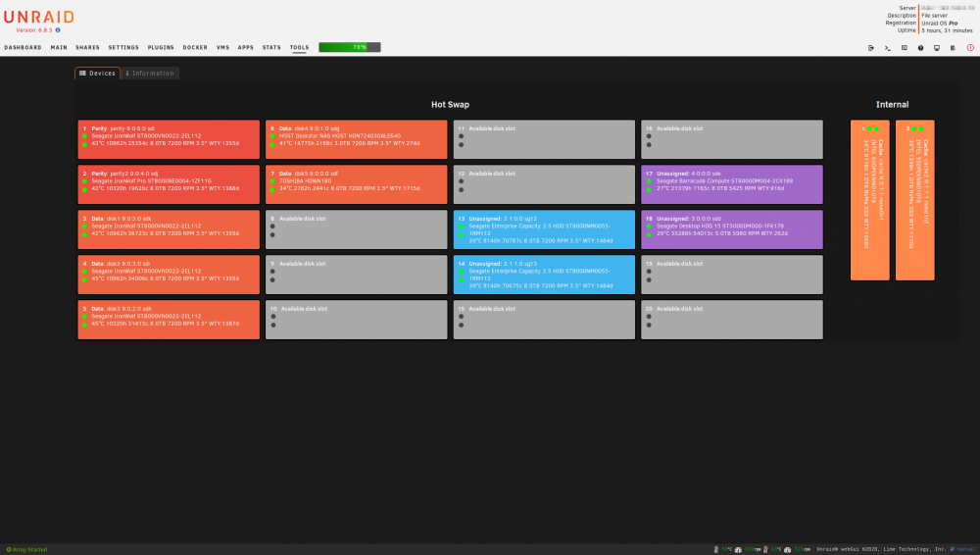Open the Apps menu
Viewport: 980px width, 555px height.
[x=246, y=47]
